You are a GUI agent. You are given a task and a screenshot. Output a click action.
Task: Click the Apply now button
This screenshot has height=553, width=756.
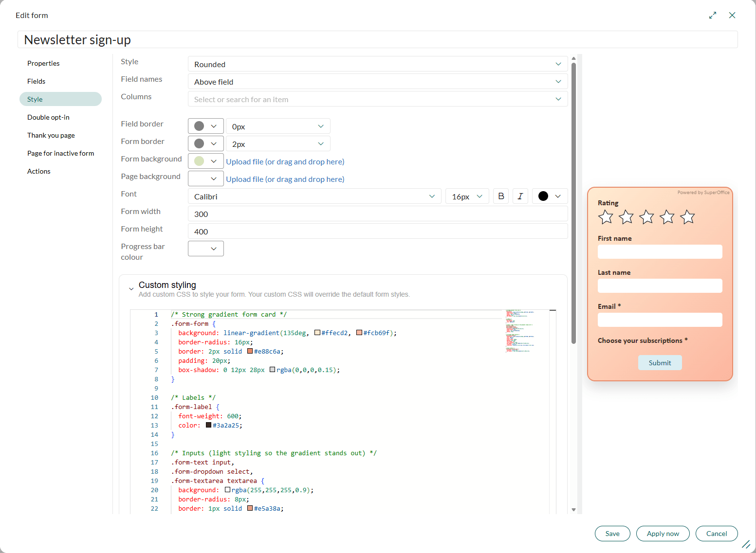663,533
